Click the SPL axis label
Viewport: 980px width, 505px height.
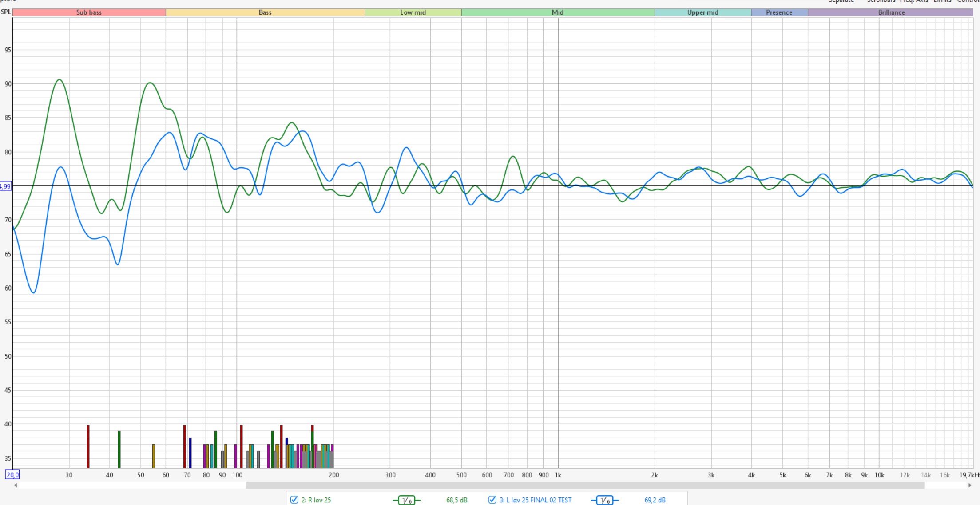6,12
